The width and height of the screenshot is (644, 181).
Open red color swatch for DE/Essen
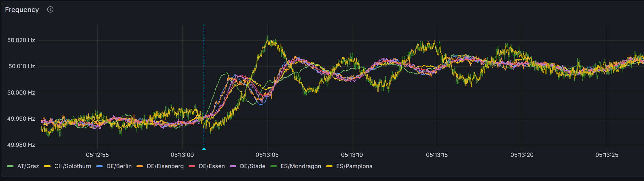192,166
